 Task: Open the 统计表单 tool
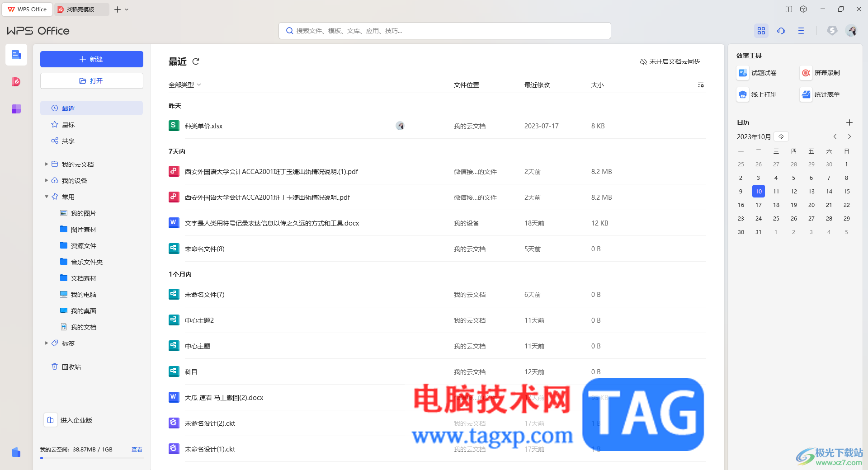[820, 94]
